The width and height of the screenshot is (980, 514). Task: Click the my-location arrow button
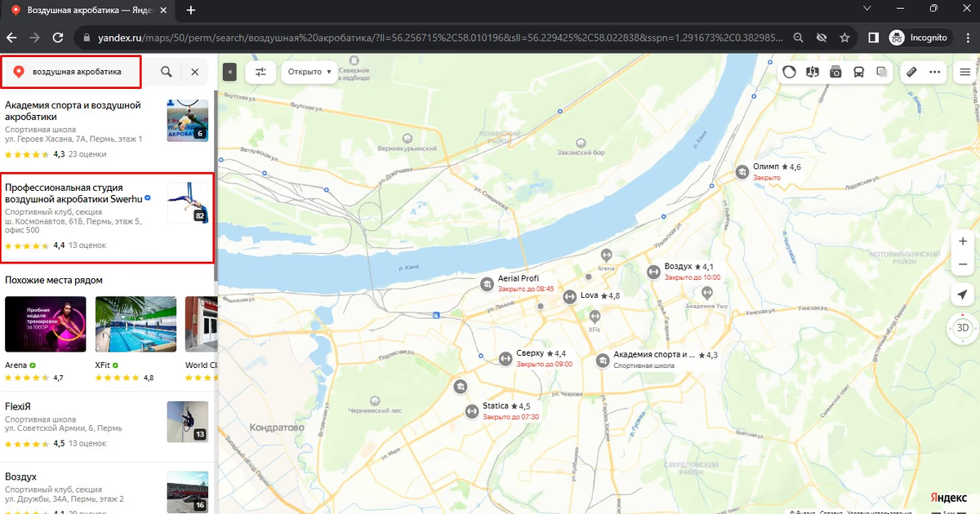click(963, 295)
